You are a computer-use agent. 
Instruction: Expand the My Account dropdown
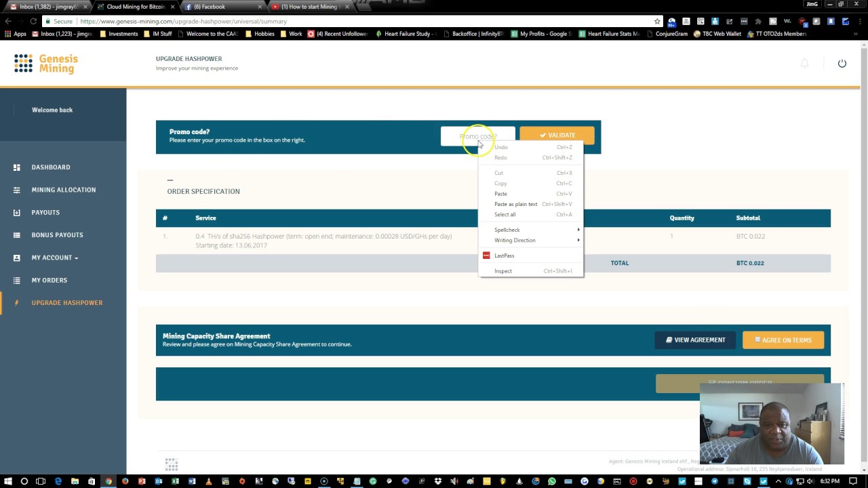(x=54, y=258)
